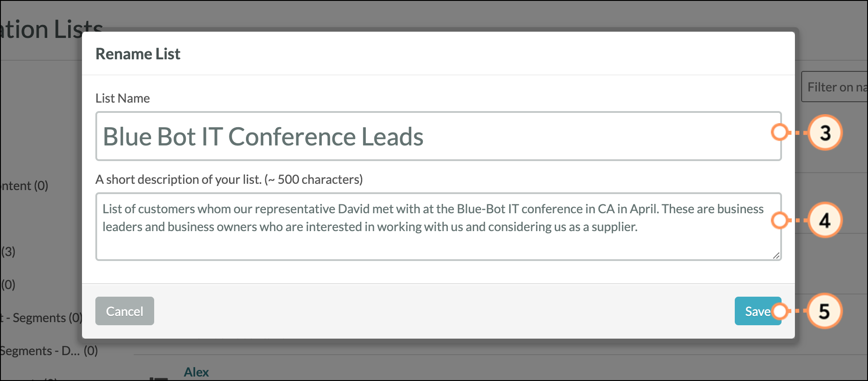
Task: Click the hollow orange ring on List Name field
Action: (780, 132)
